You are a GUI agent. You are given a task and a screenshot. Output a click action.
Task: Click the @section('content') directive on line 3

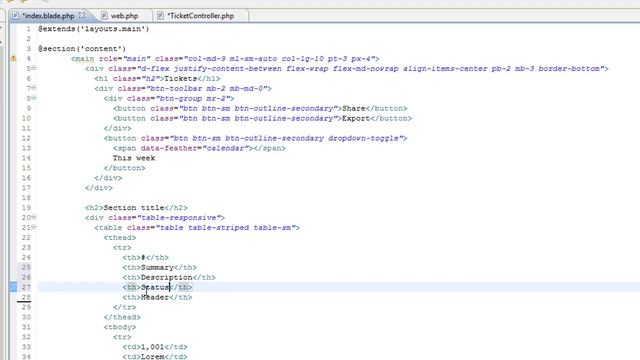(x=82, y=49)
